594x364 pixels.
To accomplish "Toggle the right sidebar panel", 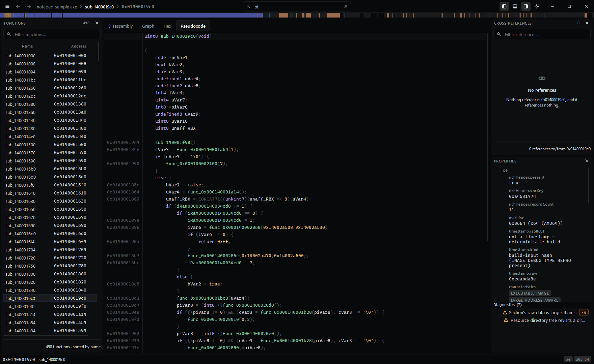I will pyautogui.click(x=526, y=6).
